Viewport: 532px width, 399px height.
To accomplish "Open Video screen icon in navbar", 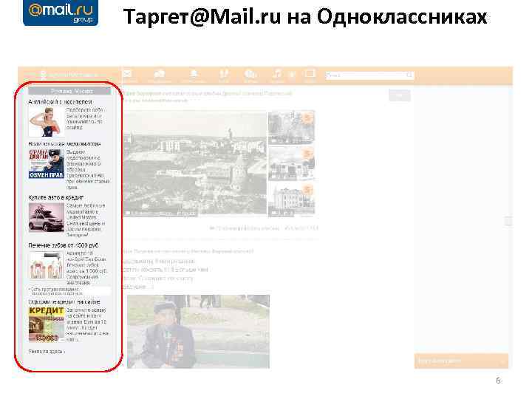I will (x=310, y=74).
